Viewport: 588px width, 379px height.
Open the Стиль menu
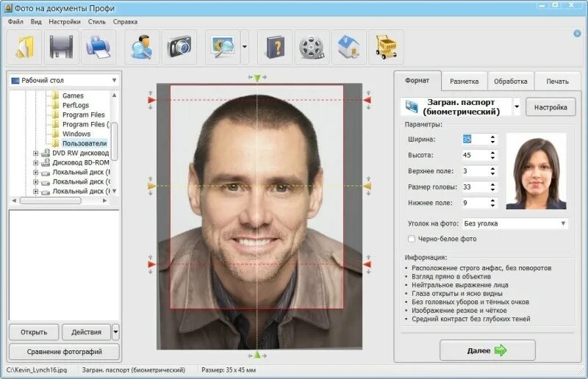pyautogui.click(x=97, y=22)
